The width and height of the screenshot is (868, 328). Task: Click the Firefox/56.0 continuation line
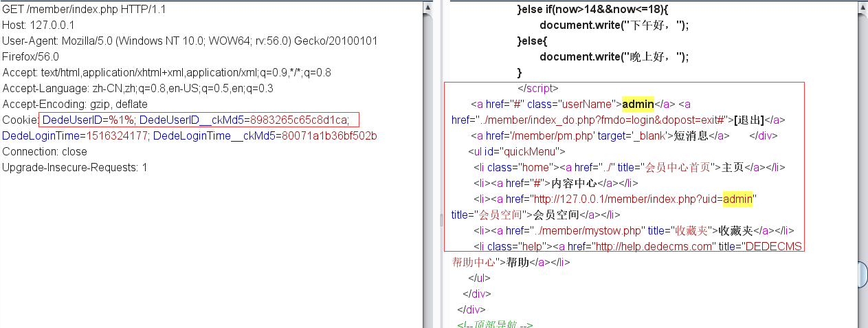tap(31, 57)
